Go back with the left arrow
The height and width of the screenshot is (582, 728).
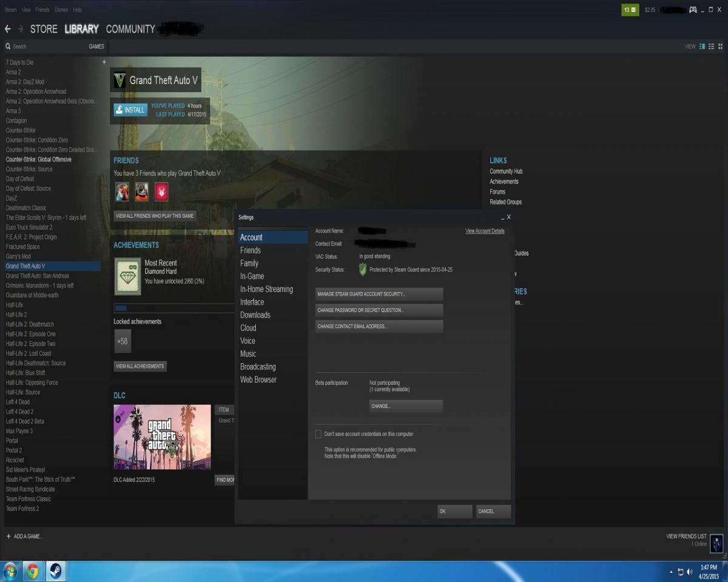tap(8, 29)
